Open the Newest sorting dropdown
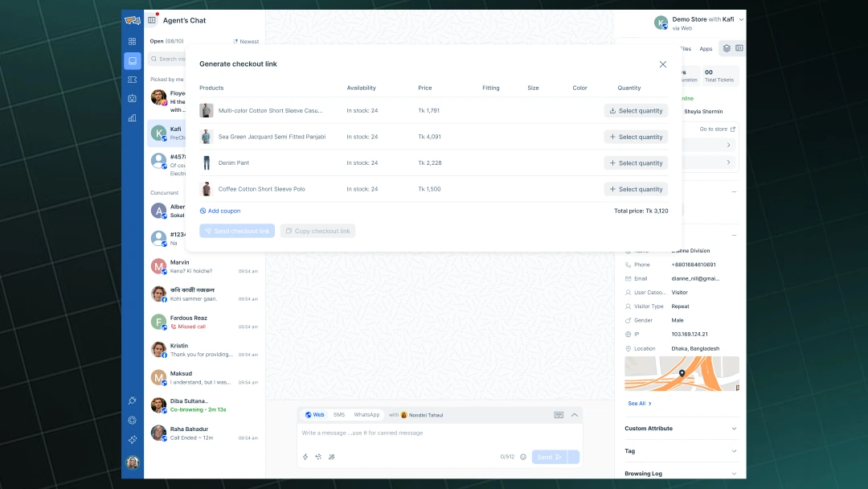Image resolution: width=868 pixels, height=489 pixels. click(x=245, y=41)
